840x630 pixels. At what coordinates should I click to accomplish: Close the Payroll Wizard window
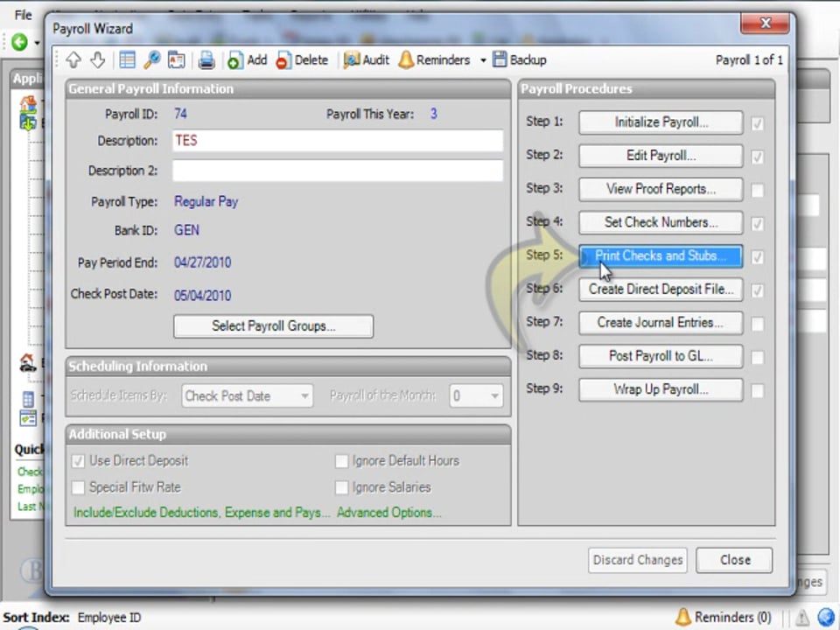(765, 23)
